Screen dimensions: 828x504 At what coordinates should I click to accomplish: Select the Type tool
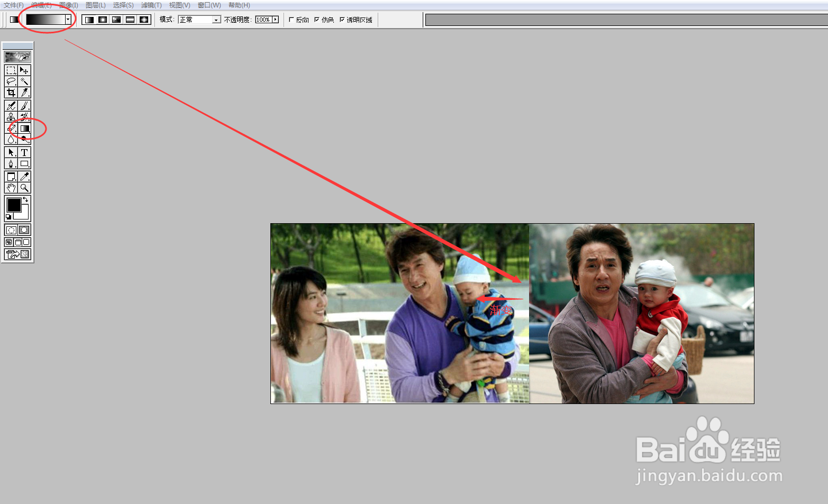pos(24,152)
